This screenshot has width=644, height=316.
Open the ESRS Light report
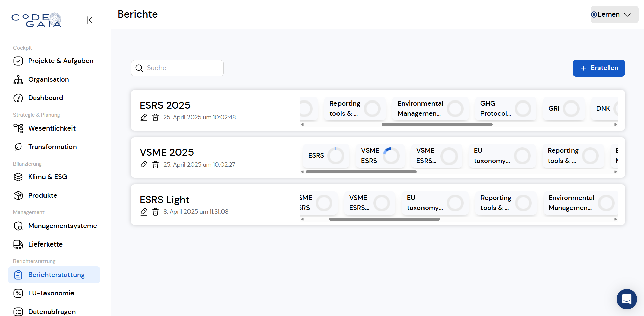tap(165, 200)
